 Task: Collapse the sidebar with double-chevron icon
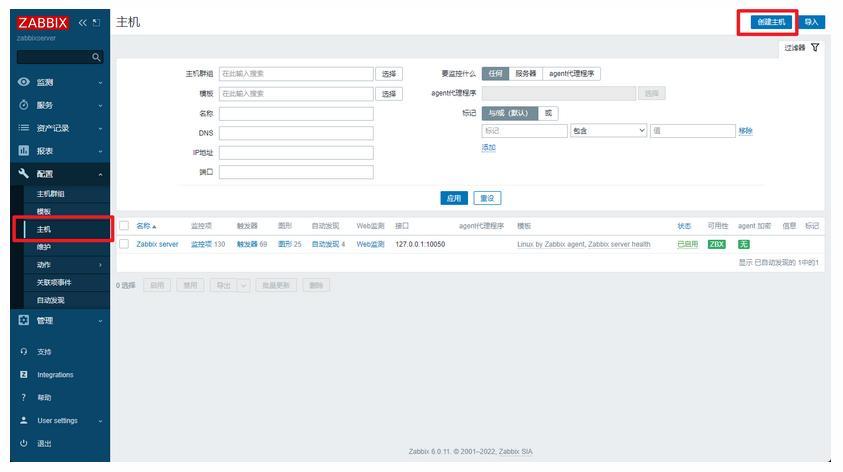coord(82,23)
